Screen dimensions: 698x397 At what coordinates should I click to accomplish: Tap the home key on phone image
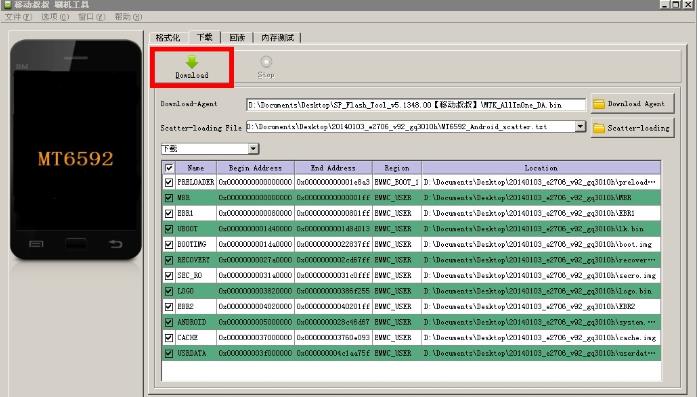(x=76, y=243)
